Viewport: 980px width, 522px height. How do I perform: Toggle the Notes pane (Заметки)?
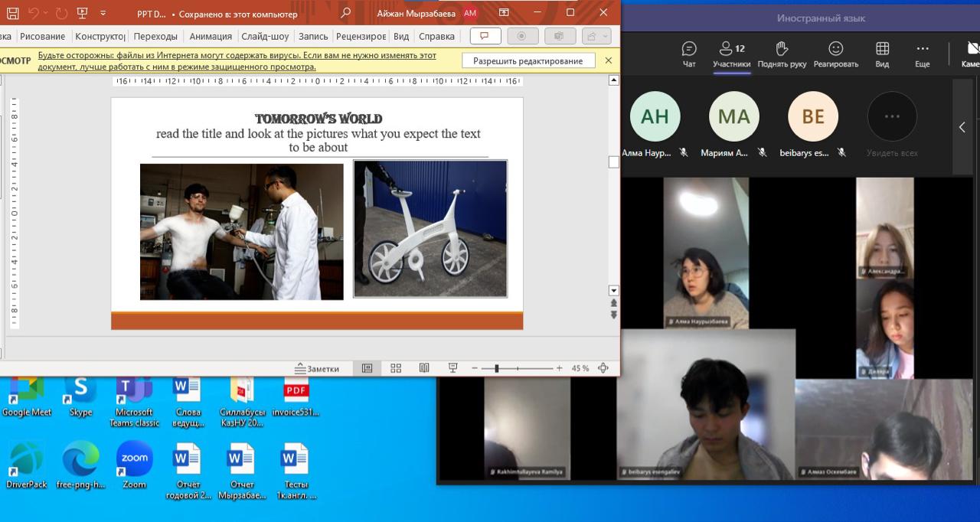[x=318, y=368]
